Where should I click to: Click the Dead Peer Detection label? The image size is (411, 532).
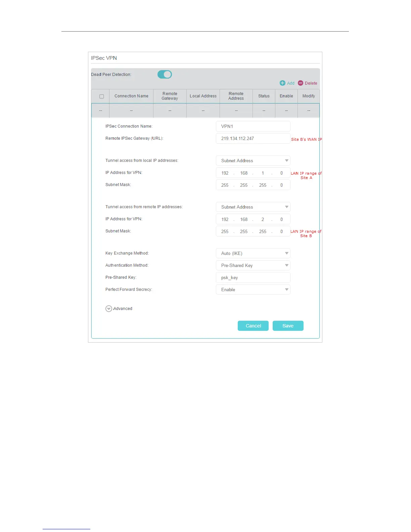111,75
